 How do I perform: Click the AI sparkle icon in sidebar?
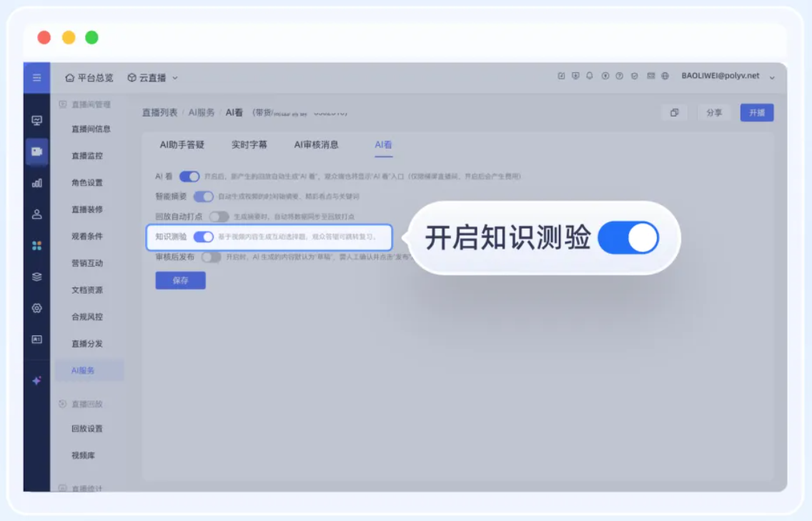(37, 381)
